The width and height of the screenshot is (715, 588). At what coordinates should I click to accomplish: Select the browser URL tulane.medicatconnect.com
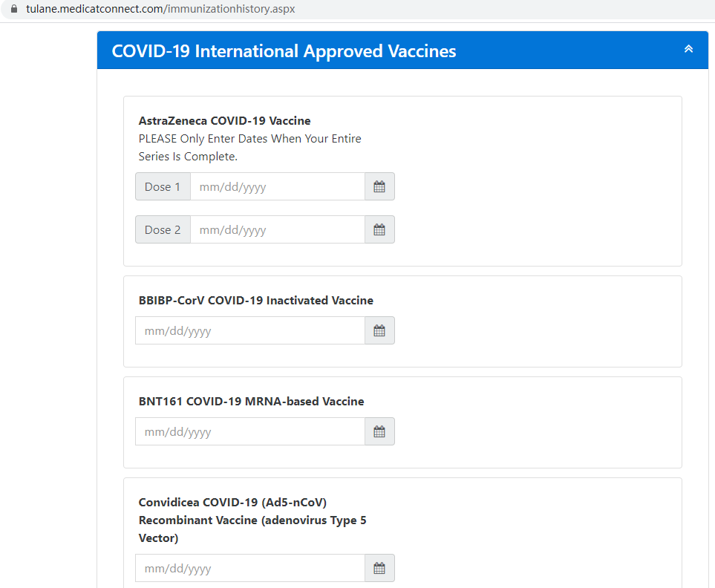click(160, 9)
